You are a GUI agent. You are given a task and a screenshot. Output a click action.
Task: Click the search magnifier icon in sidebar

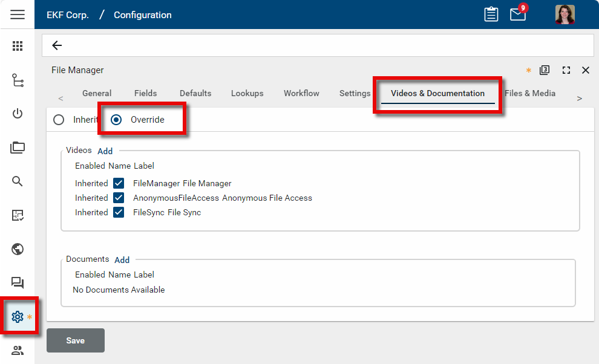[x=18, y=181]
